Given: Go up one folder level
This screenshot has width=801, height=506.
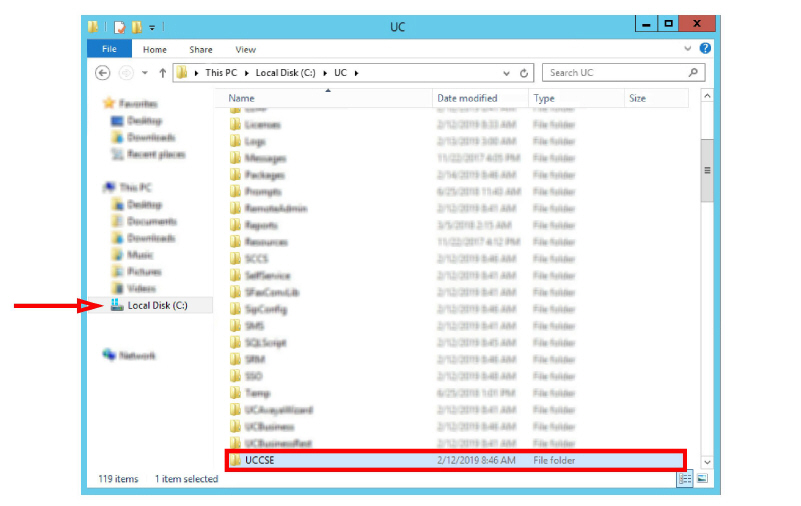Looking at the screenshot, I should (x=162, y=73).
